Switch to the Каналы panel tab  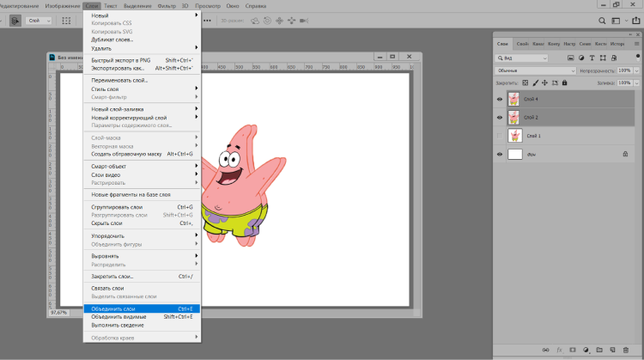tap(538, 44)
